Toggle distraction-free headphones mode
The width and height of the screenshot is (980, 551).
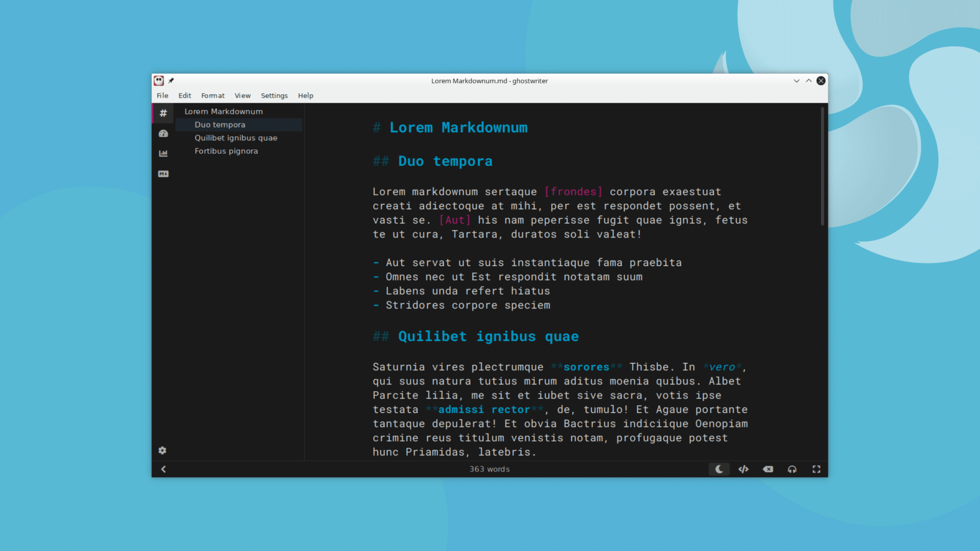pyautogui.click(x=792, y=469)
